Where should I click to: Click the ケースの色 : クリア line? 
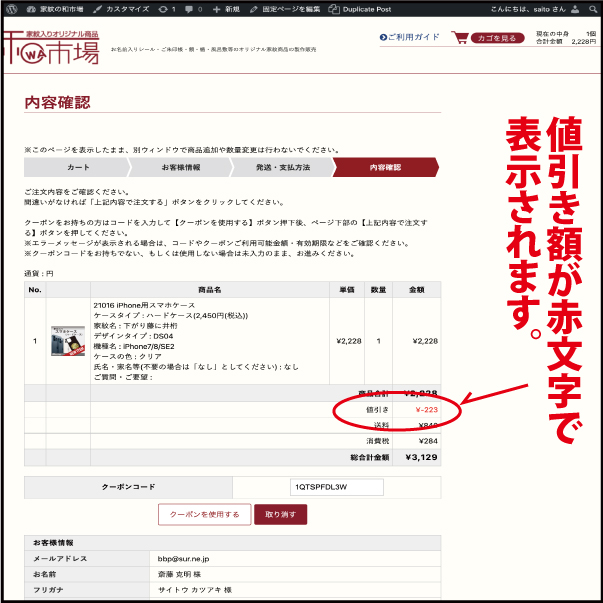point(127,356)
